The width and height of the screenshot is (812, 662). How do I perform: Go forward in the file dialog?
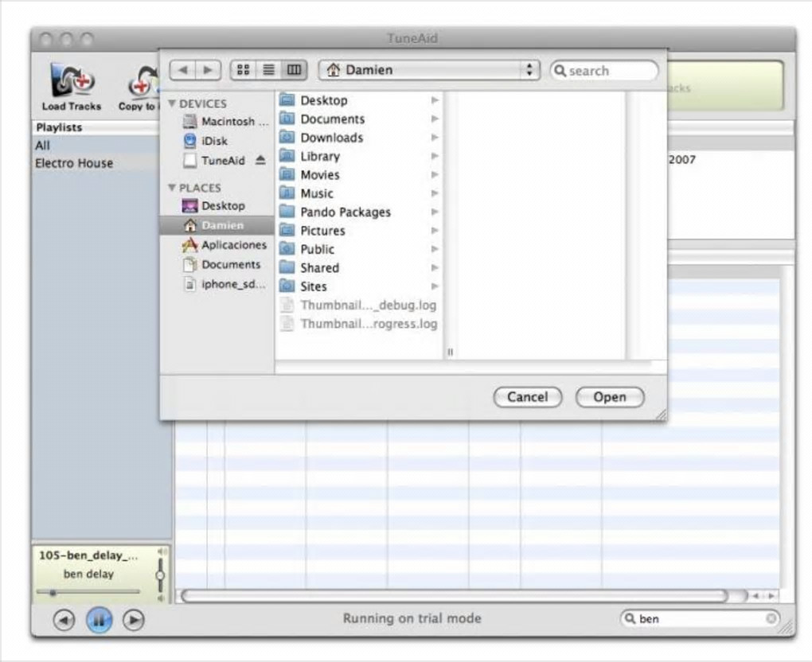(209, 70)
